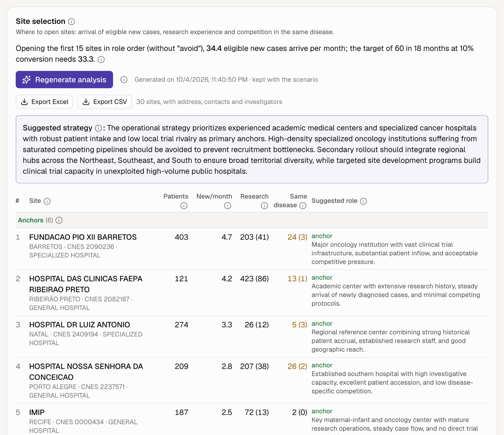Click patients value 403
504x435 pixels.
(x=181, y=237)
